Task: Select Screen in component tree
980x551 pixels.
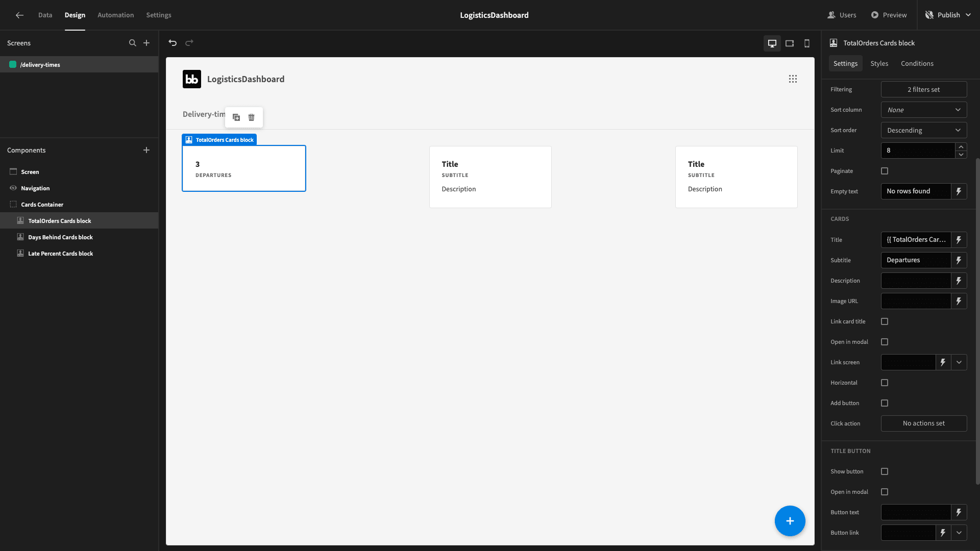Action: 79,172
